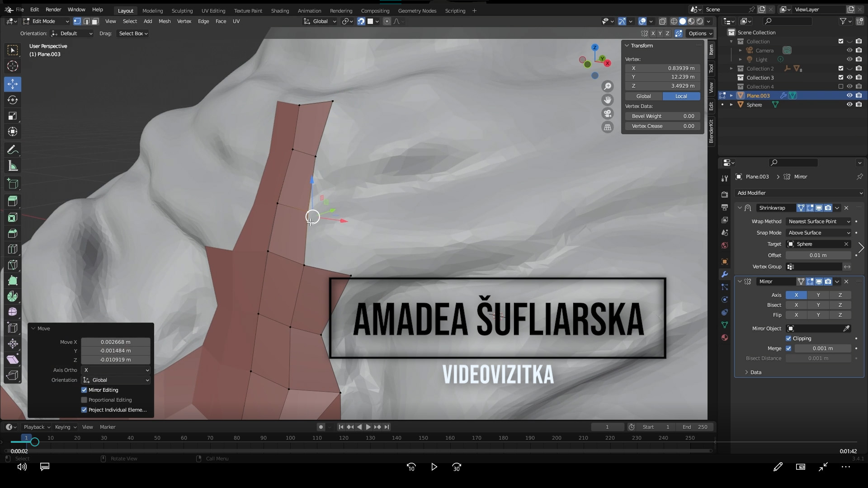This screenshot has width=868, height=488.
Task: Click the 3D Cursor tool
Action: click(x=13, y=66)
